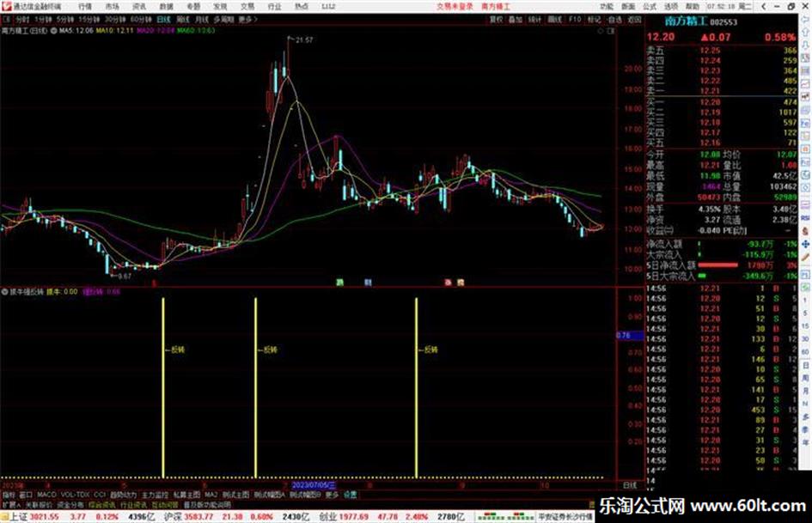
Task: Open the 行情 menu
Action: [85, 6]
